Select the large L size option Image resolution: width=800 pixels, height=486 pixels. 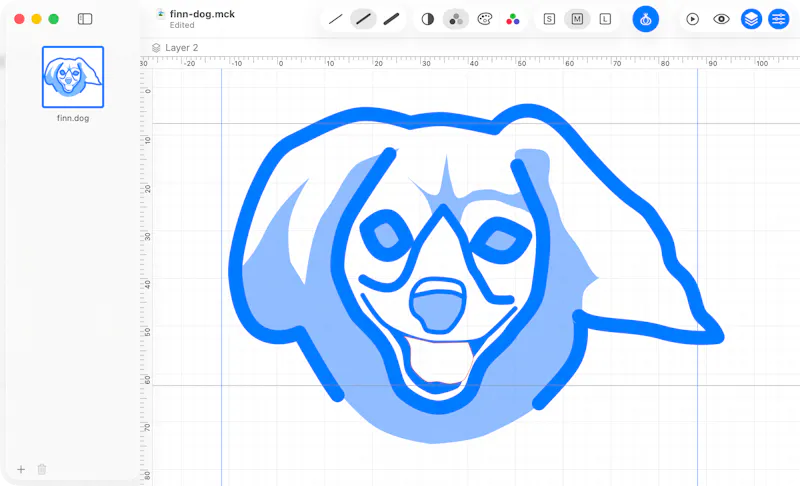[605, 19]
